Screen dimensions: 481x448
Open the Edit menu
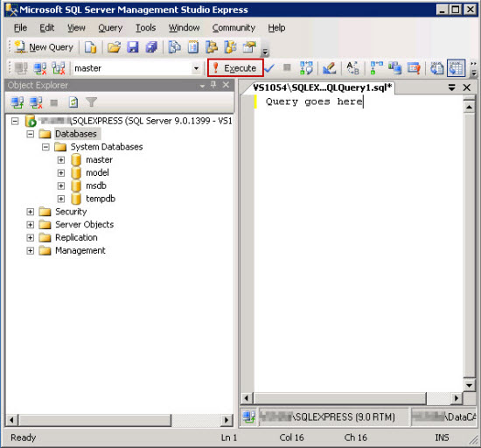[x=46, y=28]
